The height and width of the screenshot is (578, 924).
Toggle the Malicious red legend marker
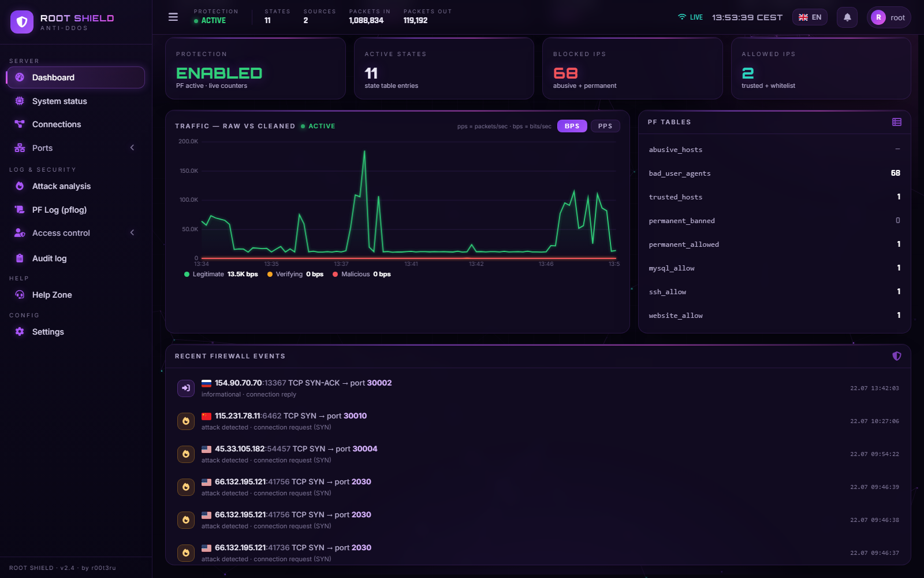coord(336,275)
